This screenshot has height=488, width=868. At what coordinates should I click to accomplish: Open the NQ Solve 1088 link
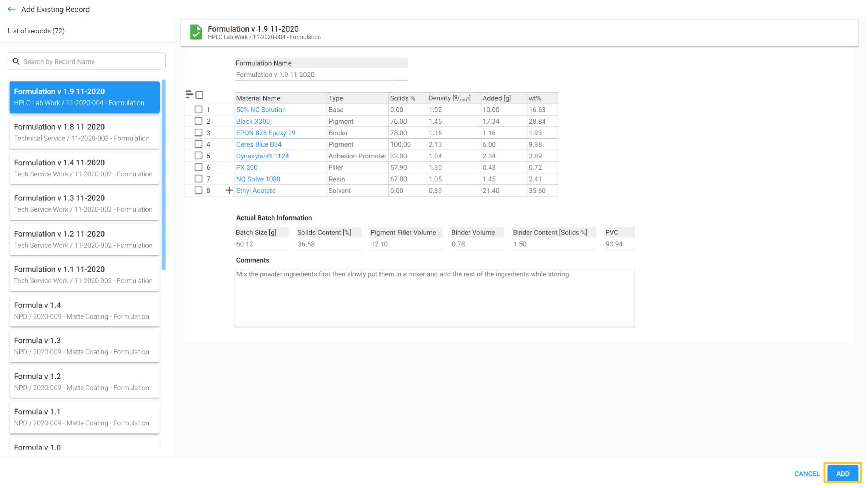point(259,179)
